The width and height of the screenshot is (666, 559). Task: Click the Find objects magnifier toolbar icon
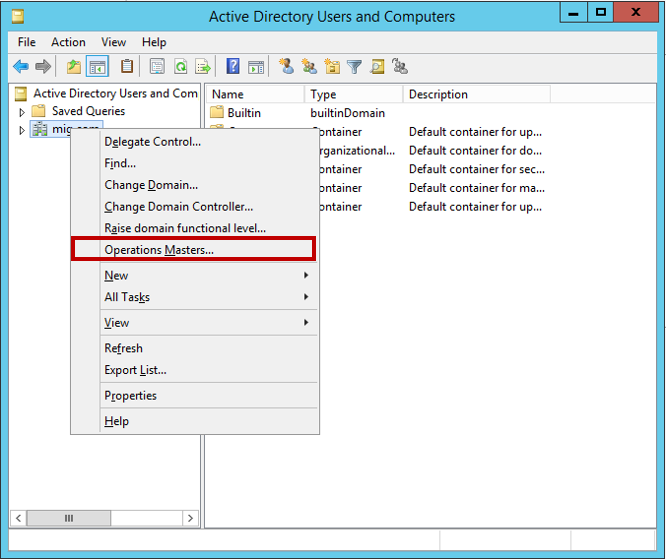coord(377,67)
